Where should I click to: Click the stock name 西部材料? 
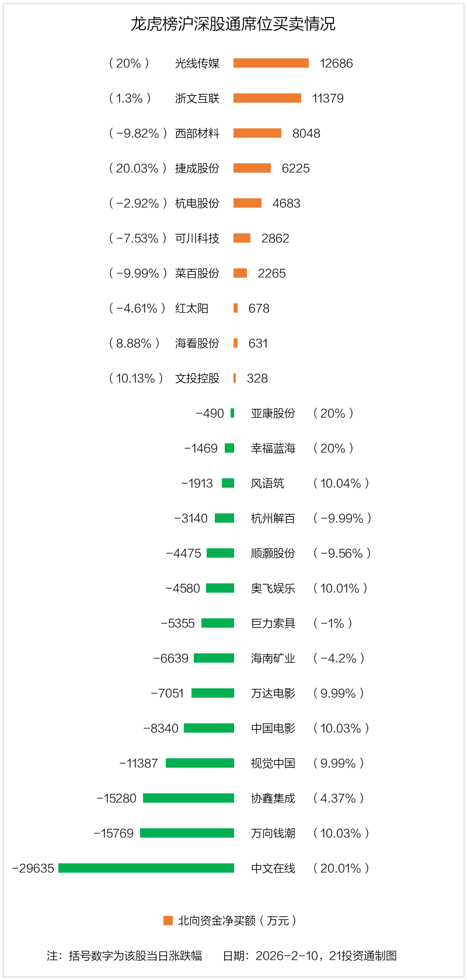tap(197, 133)
